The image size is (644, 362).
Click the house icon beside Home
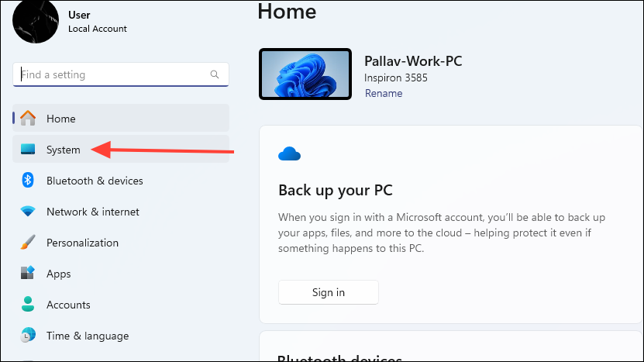28,119
